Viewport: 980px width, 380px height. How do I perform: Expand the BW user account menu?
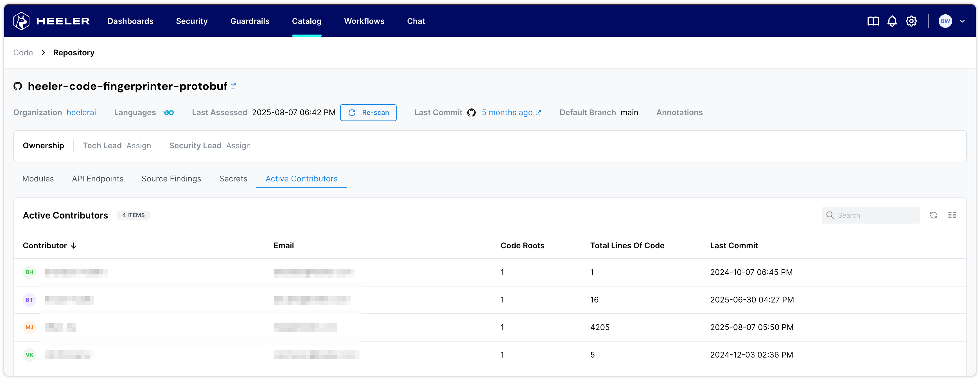click(x=962, y=21)
